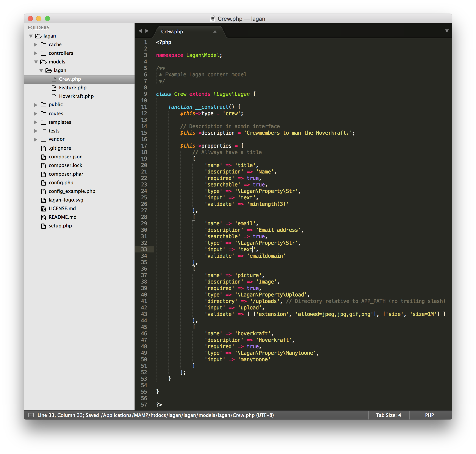
Task: Click the FOLDERS sidebar heading
Action: pos(38,28)
